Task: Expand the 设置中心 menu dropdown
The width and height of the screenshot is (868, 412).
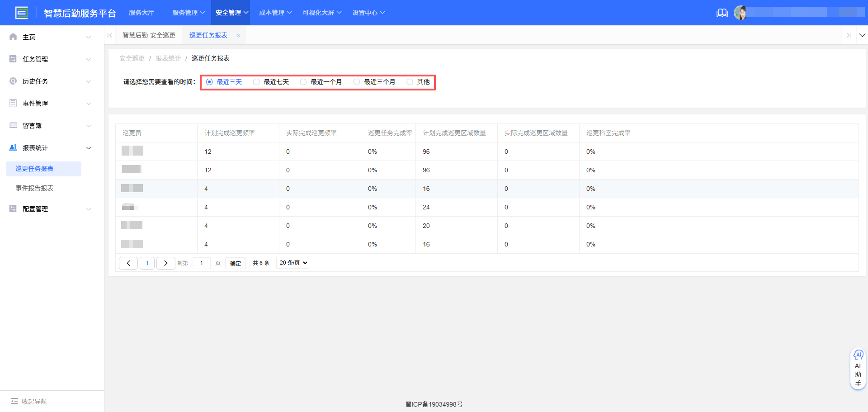Action: [x=369, y=12]
